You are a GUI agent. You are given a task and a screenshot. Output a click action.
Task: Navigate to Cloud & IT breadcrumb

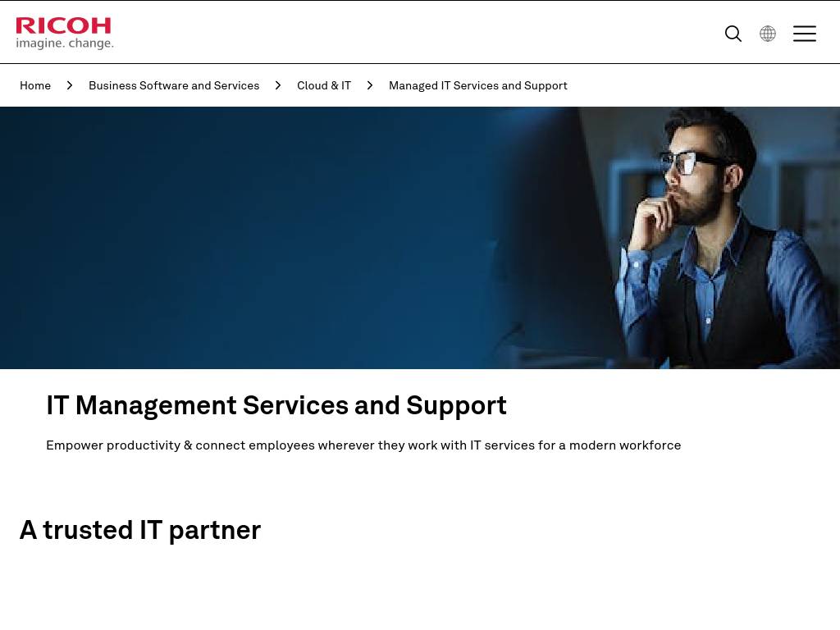pos(324,85)
